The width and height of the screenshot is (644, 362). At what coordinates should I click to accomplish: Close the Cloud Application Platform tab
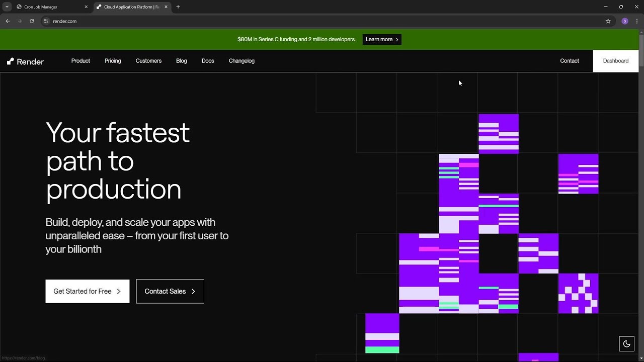pos(166,7)
